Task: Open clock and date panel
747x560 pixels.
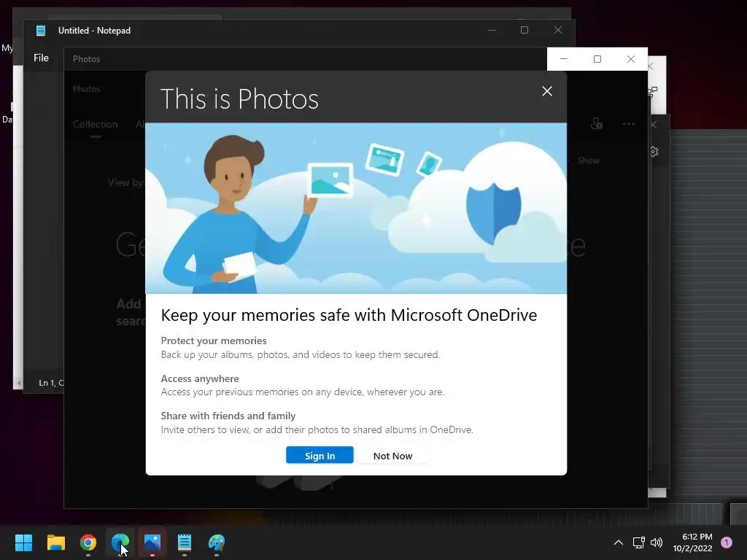Action: [692, 542]
